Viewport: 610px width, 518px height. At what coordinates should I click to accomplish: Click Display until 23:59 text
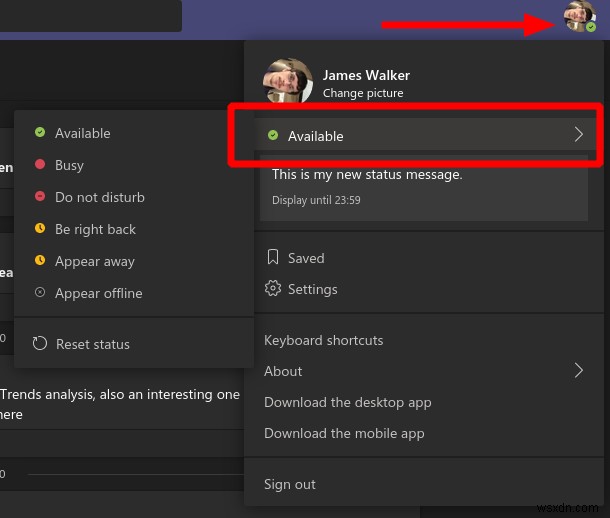[316, 200]
